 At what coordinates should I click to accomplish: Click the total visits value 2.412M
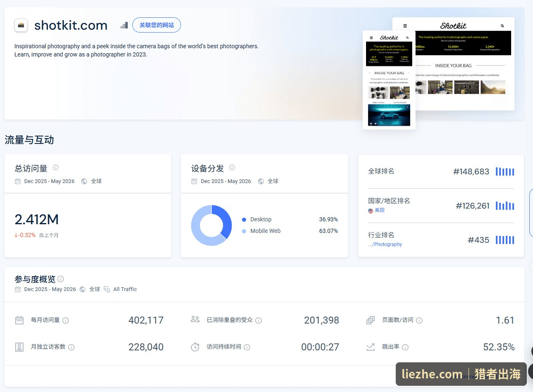tap(37, 220)
